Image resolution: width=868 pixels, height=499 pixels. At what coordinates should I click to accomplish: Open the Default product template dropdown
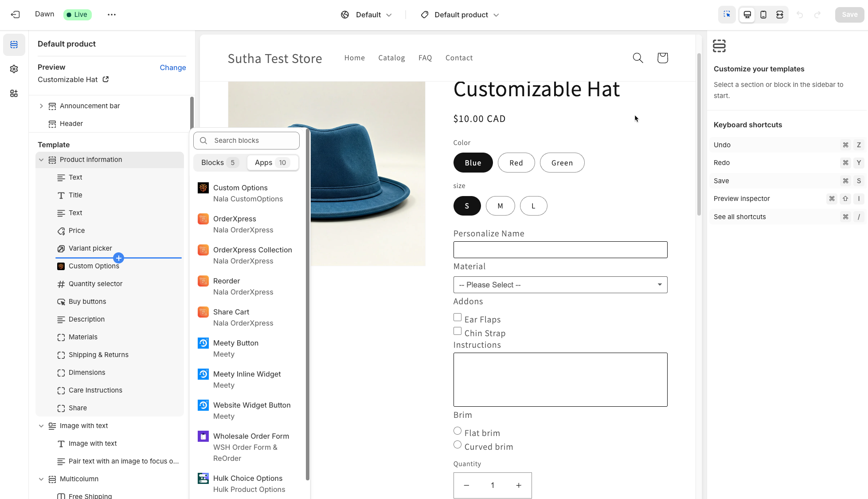click(460, 15)
